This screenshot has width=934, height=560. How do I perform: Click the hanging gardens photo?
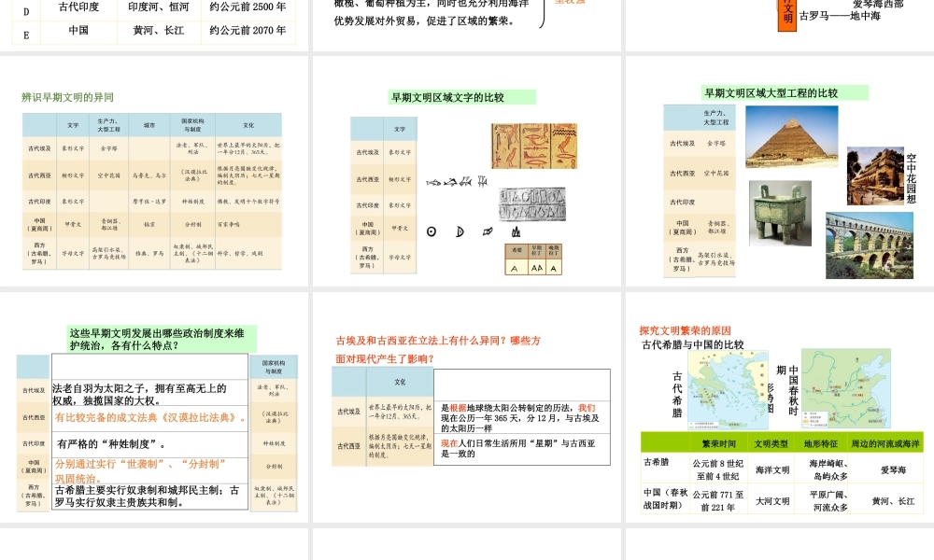pyautogui.click(x=875, y=176)
